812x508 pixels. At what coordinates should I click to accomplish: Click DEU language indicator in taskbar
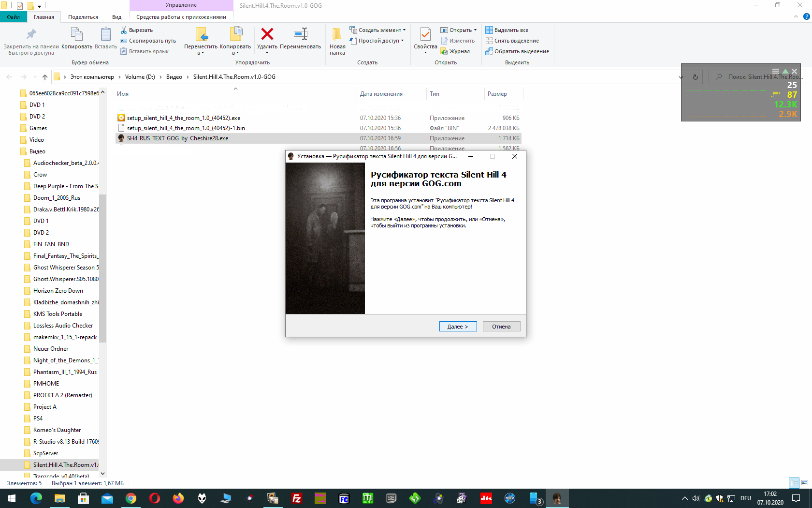pos(746,498)
